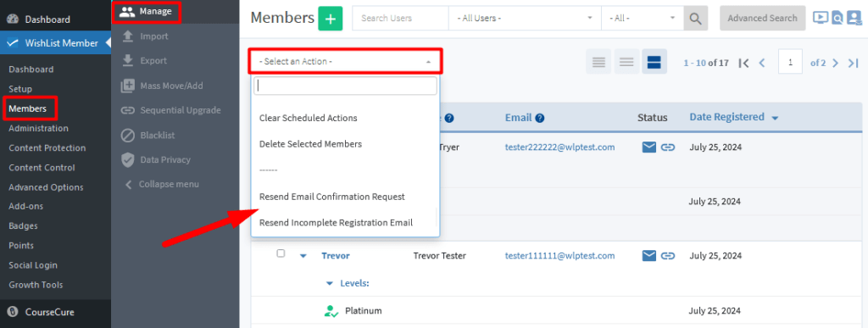This screenshot has width=868, height=328.
Task: Go to first page of members
Action: (744, 63)
